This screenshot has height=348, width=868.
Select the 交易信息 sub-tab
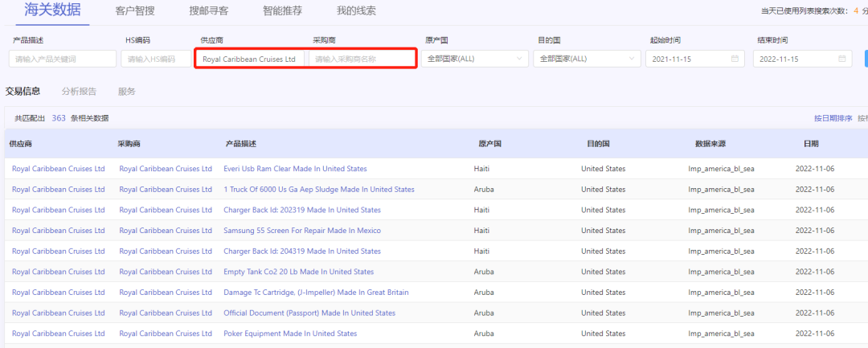[23, 92]
